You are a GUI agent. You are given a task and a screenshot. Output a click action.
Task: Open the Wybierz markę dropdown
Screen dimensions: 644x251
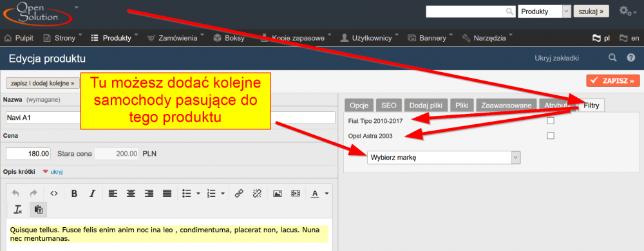pyautogui.click(x=444, y=158)
